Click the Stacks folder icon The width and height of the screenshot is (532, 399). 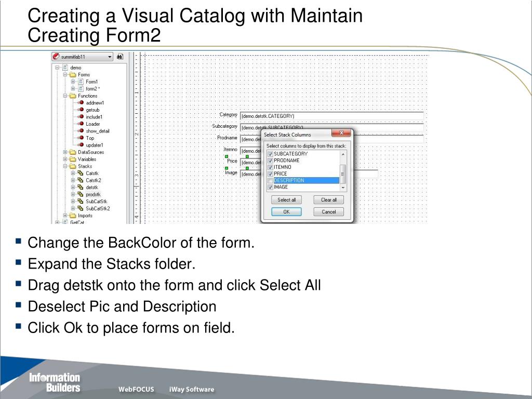(73, 166)
